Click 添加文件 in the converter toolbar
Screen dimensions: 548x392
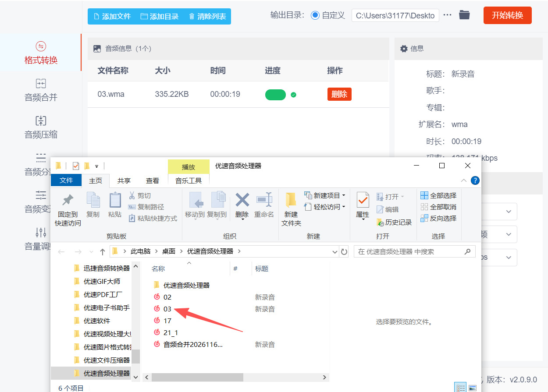click(112, 16)
